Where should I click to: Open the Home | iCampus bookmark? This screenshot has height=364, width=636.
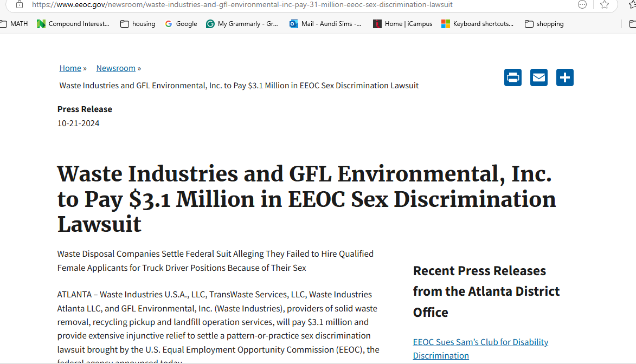click(x=403, y=24)
